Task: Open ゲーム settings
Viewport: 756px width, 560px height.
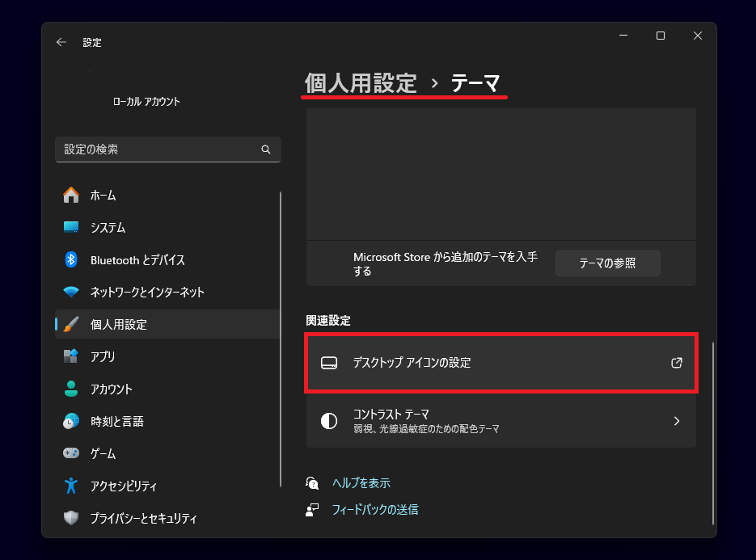Action: point(167,453)
